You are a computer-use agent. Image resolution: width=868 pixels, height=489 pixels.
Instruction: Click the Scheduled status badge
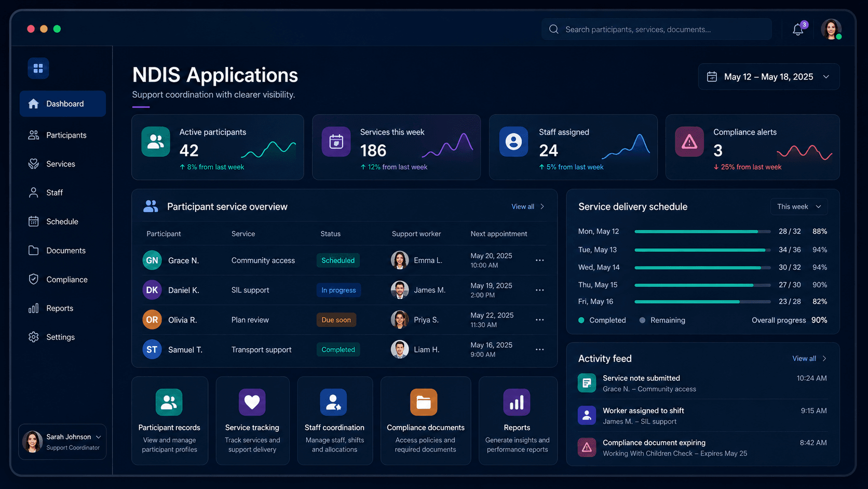[338, 260]
